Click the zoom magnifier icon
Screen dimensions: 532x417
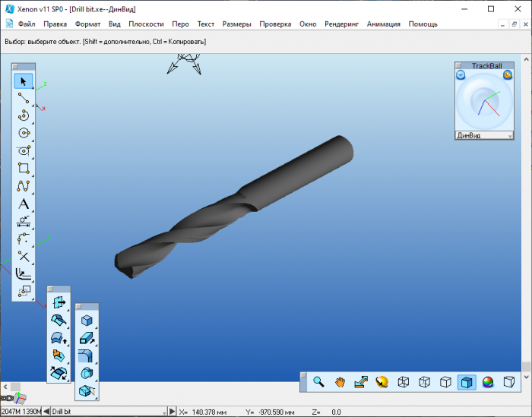point(319,382)
